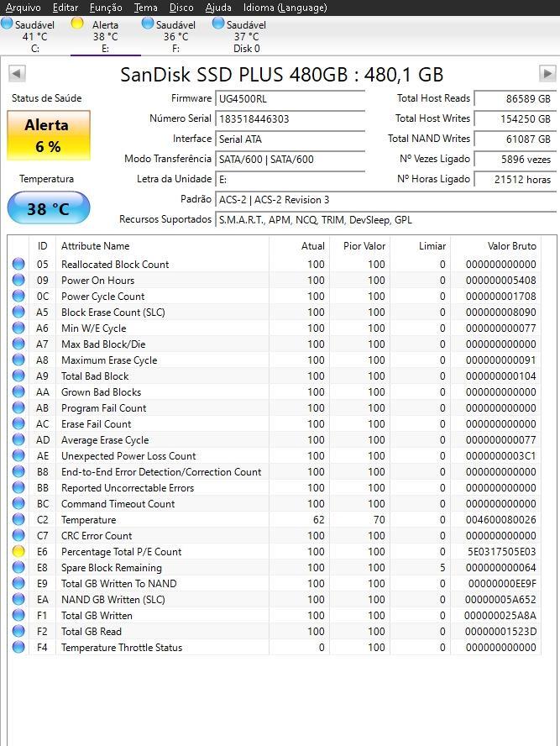
Task: Click status icon of Grown Bad Blocks row
Action: point(18,392)
